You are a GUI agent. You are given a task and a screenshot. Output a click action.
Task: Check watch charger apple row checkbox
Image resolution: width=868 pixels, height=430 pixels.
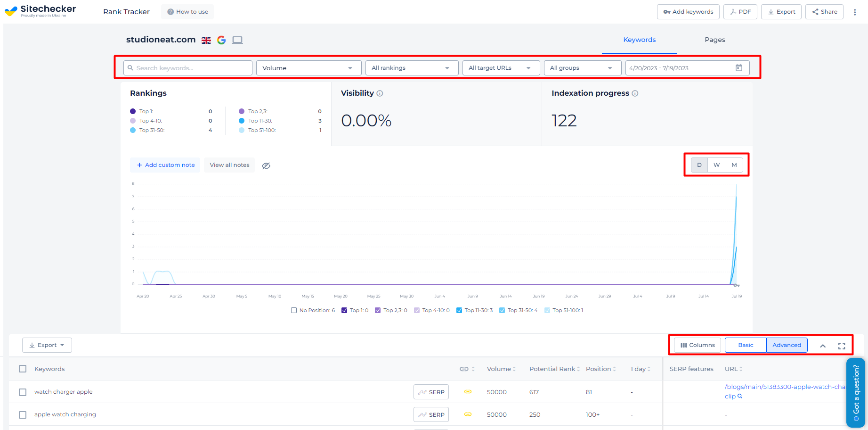coord(23,392)
